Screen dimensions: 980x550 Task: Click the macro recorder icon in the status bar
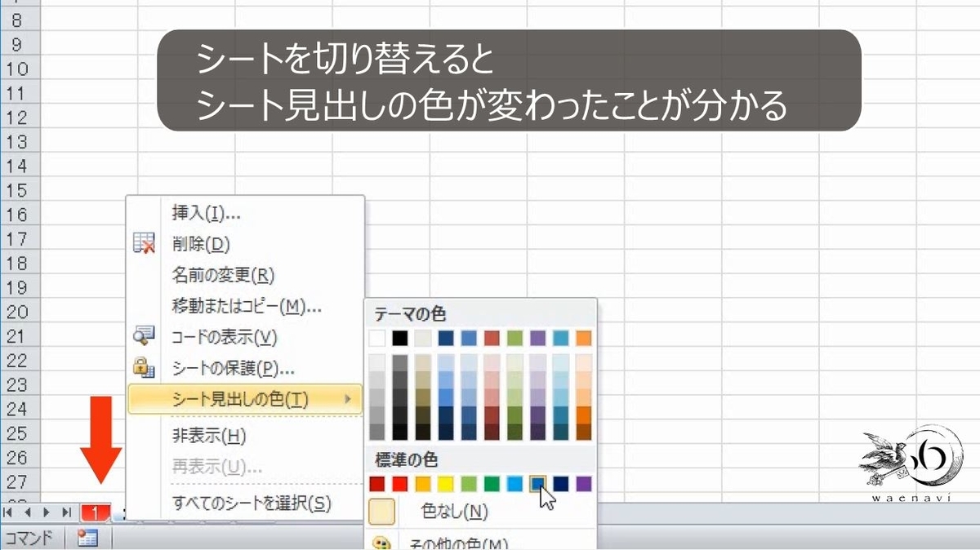pyautogui.click(x=89, y=538)
